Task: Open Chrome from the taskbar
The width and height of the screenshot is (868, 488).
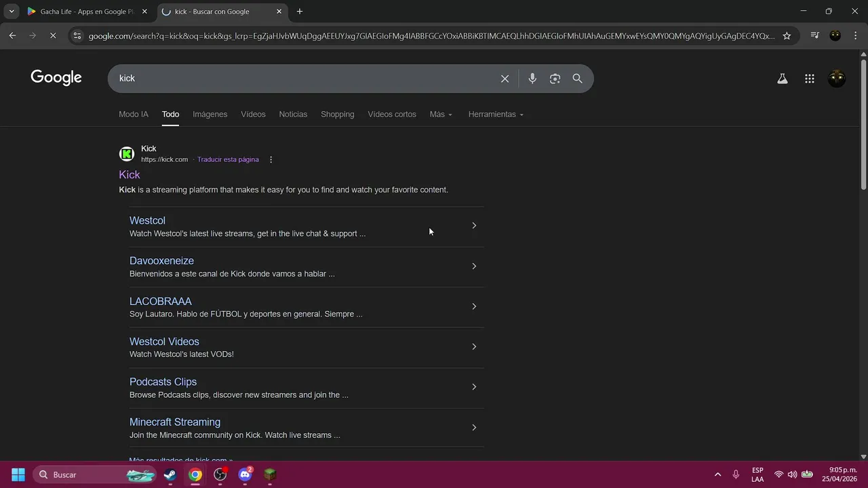Action: point(195,474)
